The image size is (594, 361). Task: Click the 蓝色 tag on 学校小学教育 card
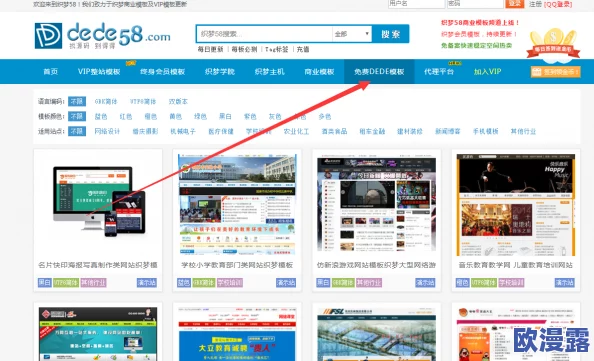click(x=184, y=283)
